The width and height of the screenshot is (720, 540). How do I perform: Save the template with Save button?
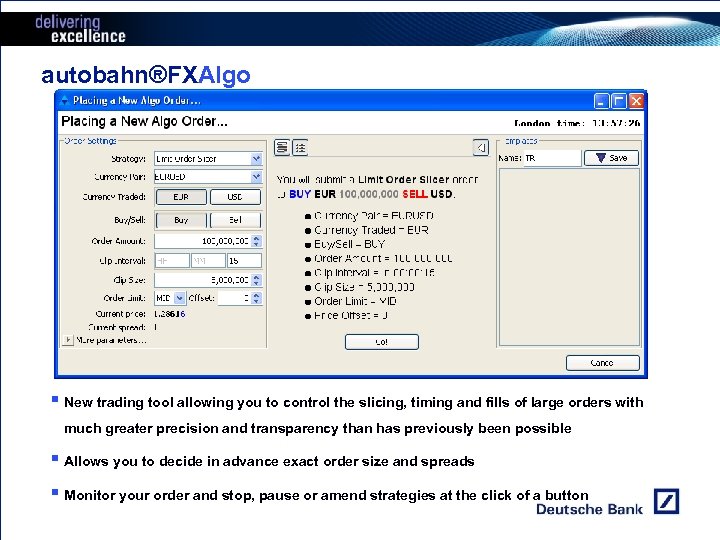pos(611,158)
